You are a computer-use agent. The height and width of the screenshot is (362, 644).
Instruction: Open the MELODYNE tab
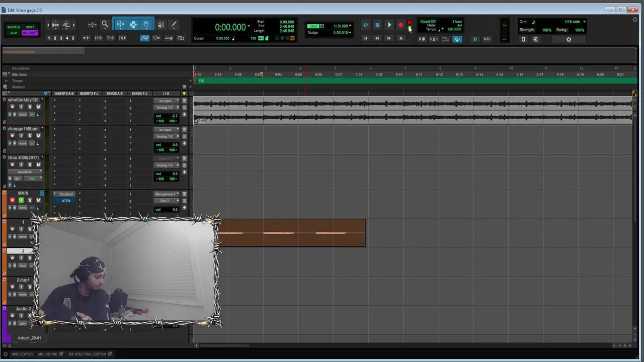(50, 354)
